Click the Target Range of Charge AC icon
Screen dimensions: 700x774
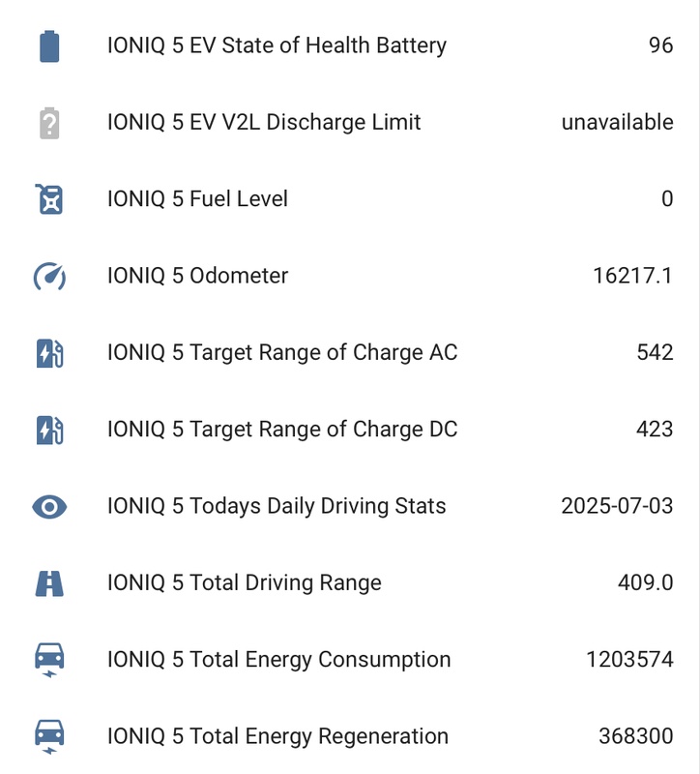click(49, 353)
